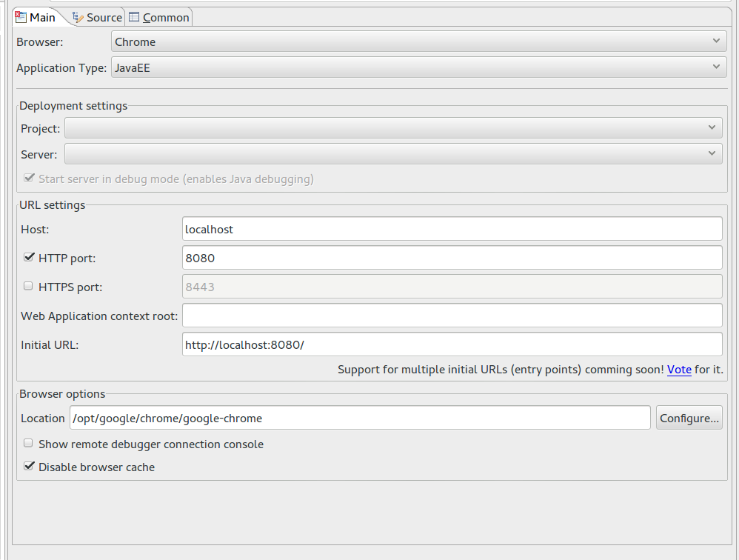Click the Common tab icon
The height and width of the screenshot is (560, 739).
point(134,18)
